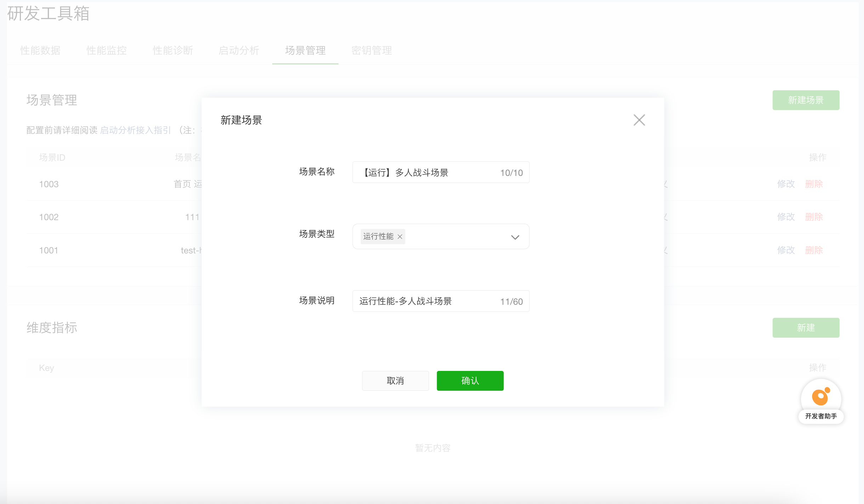
Task: Click the 暂无内容 empty placeholder text
Action: pyautogui.click(x=433, y=448)
